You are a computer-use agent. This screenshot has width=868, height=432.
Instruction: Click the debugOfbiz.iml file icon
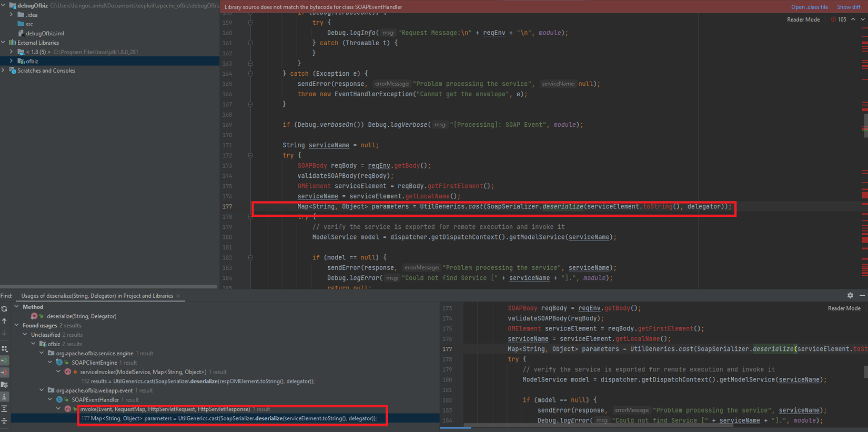21,33
